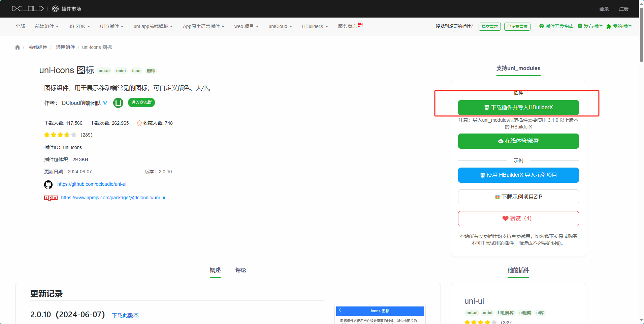Go to home via breadcrumb house icon
The width and height of the screenshot is (644, 324).
pos(18,47)
